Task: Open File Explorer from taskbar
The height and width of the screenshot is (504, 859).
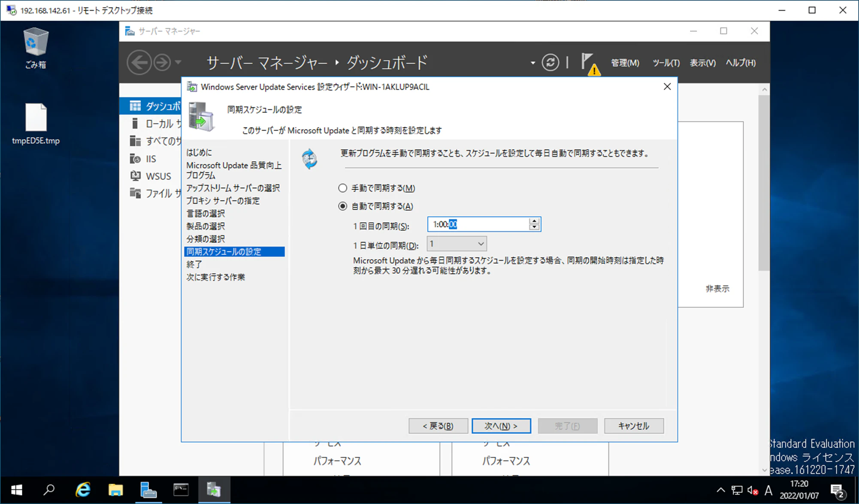Action: (x=115, y=490)
